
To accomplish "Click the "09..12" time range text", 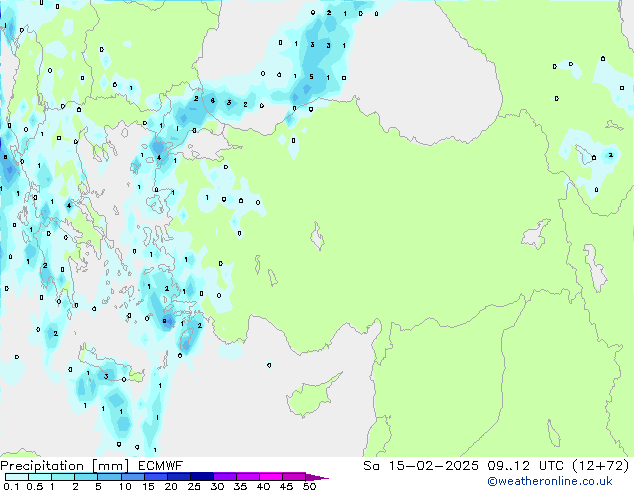I will coord(508,466).
